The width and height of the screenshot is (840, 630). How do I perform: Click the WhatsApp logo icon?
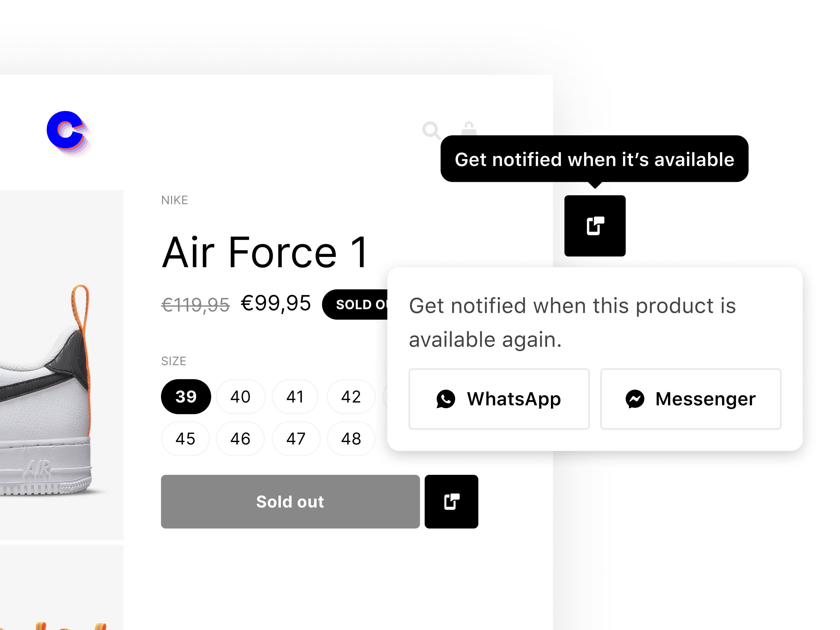click(445, 399)
